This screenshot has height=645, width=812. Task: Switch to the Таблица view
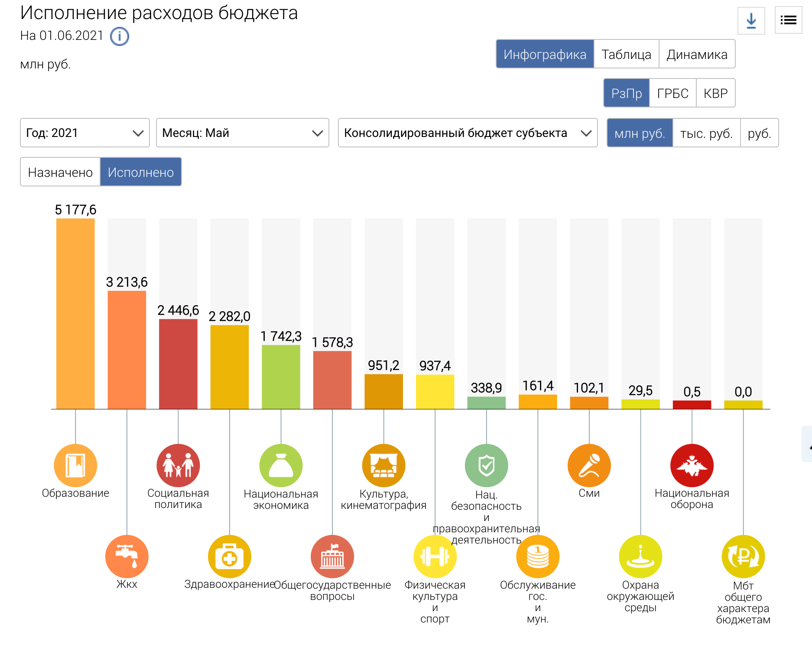(x=627, y=54)
